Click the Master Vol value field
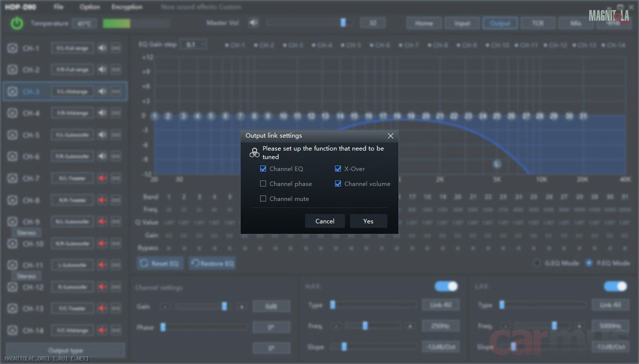Viewport: 639px width, 364px height. [x=372, y=23]
